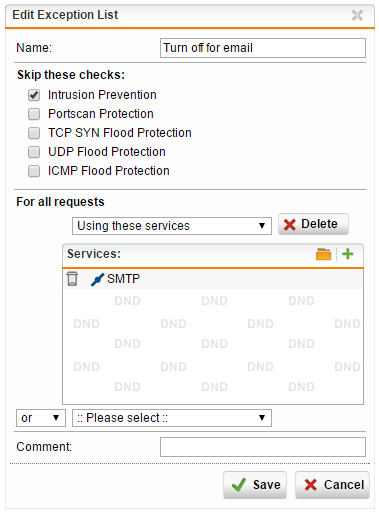Viewport: 379px width, 516px height.
Task: Focus the Comment text field
Action: coord(263,447)
